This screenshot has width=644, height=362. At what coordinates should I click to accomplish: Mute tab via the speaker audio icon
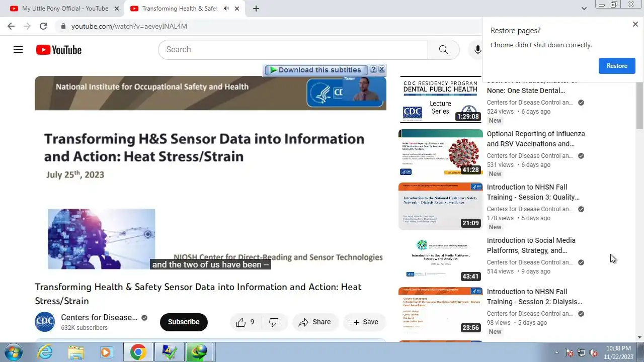[226, 9]
